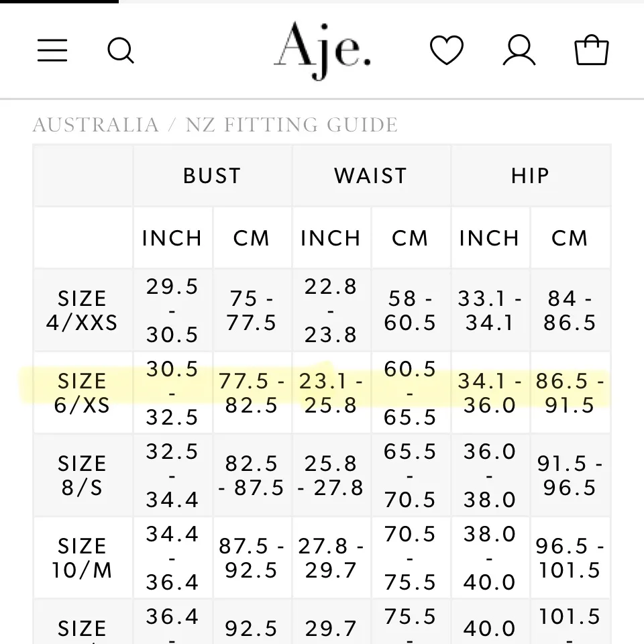
Task: View the shopping bag
Action: (592, 50)
